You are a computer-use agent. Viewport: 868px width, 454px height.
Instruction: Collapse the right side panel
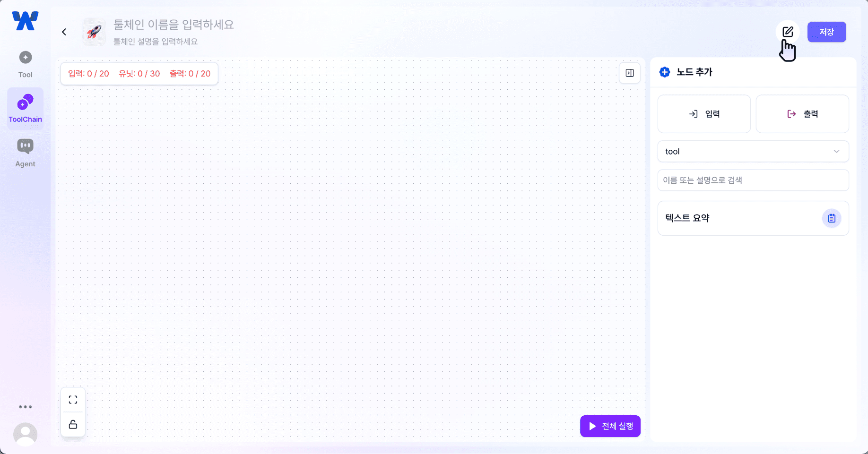630,73
